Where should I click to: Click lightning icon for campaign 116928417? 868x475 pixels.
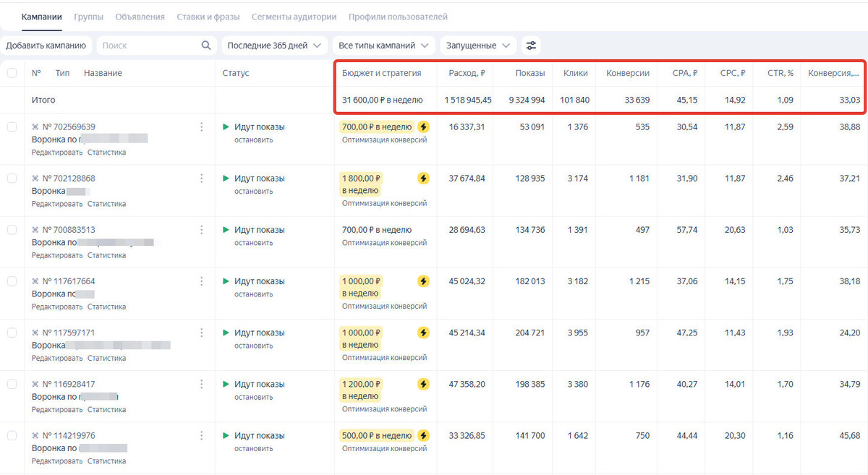tap(424, 385)
